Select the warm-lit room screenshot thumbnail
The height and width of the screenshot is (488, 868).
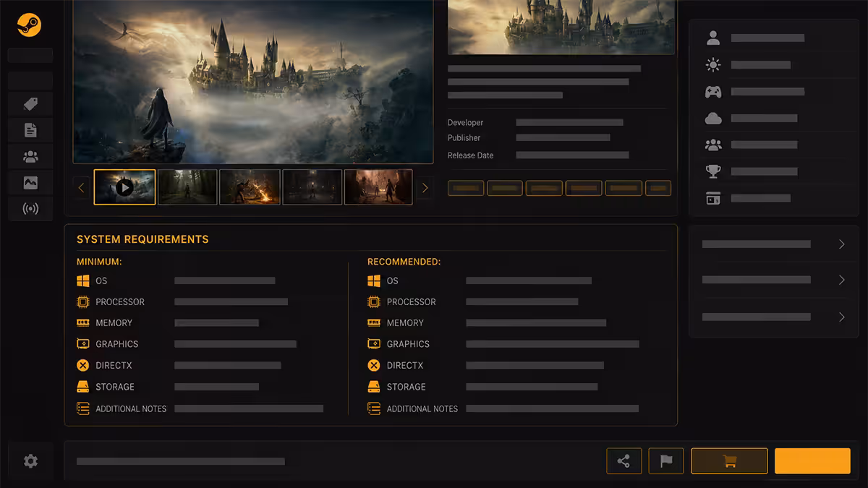[378, 187]
